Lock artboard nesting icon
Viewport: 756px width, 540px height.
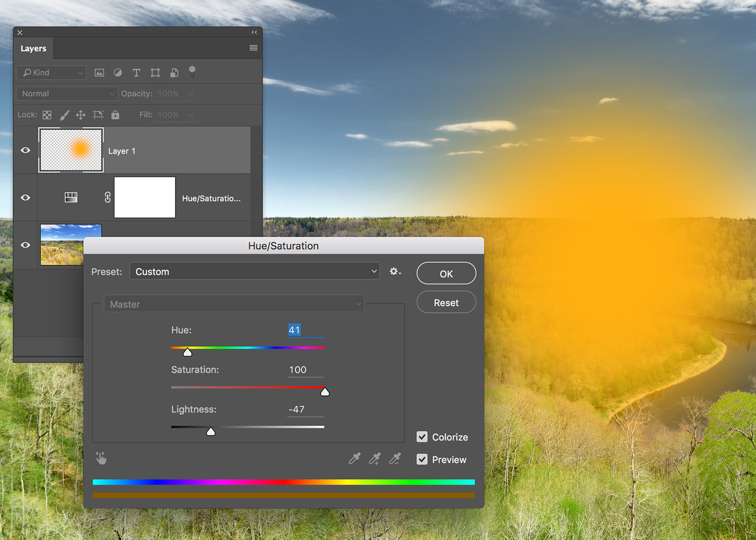click(x=98, y=114)
